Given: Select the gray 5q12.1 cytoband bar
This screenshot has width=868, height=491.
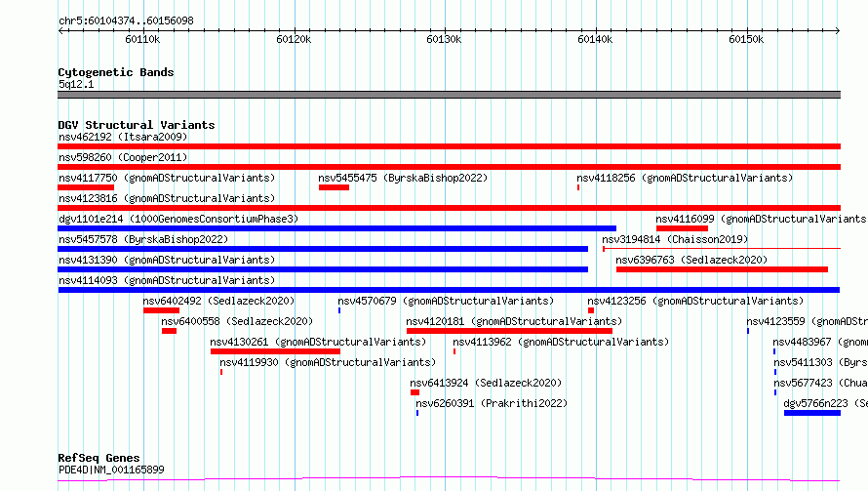Looking at the screenshot, I should pos(449,95).
